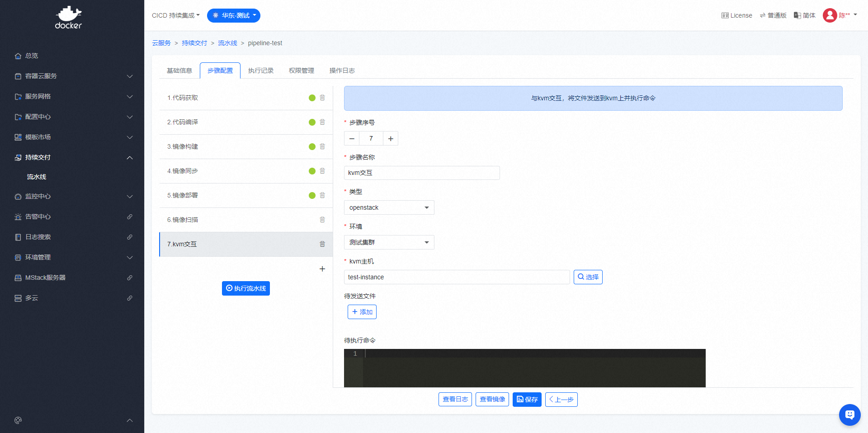
Task: Open the chat support bubble
Action: [x=849, y=414]
